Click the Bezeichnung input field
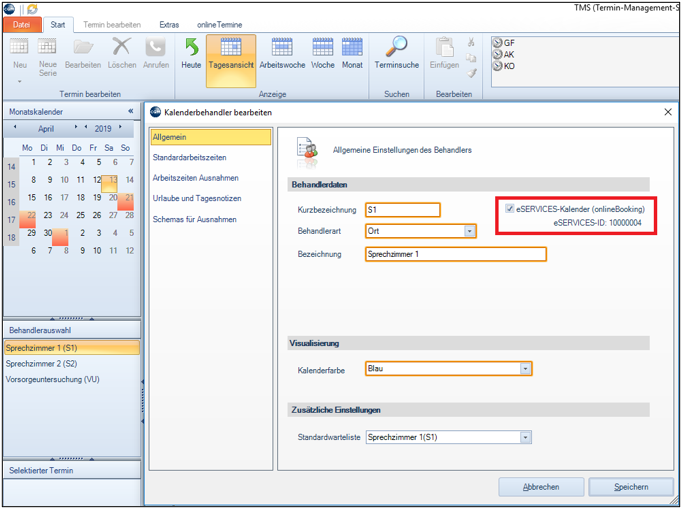The height and width of the screenshot is (509, 682). tap(456, 254)
